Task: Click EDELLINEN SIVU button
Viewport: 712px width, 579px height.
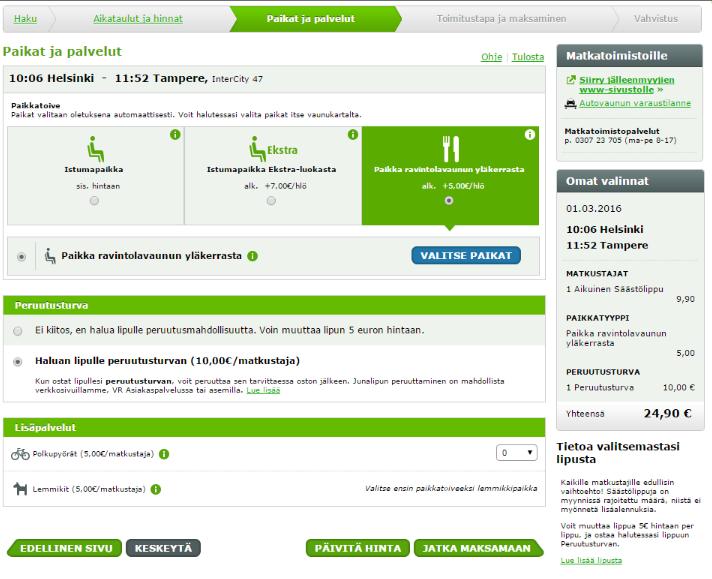Action: click(65, 548)
